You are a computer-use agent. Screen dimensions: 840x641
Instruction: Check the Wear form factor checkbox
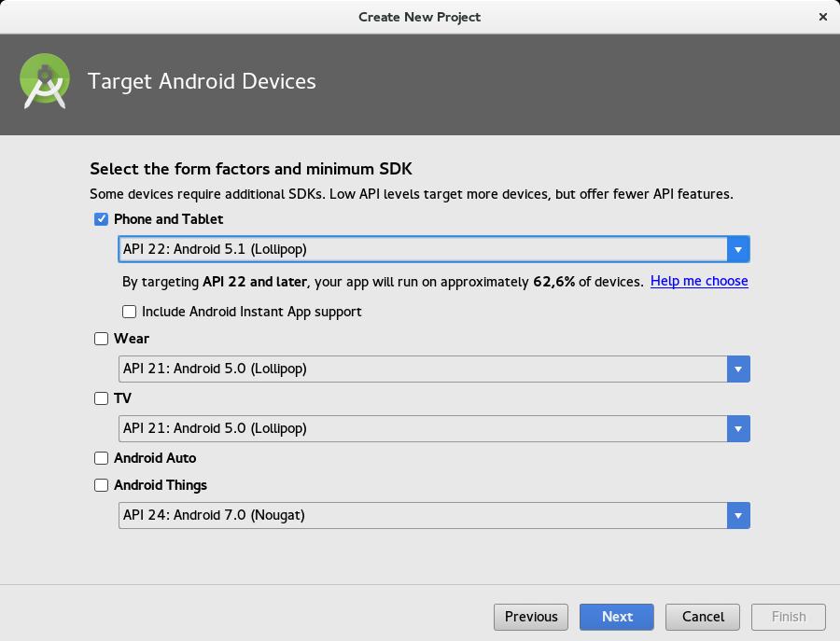coord(101,339)
